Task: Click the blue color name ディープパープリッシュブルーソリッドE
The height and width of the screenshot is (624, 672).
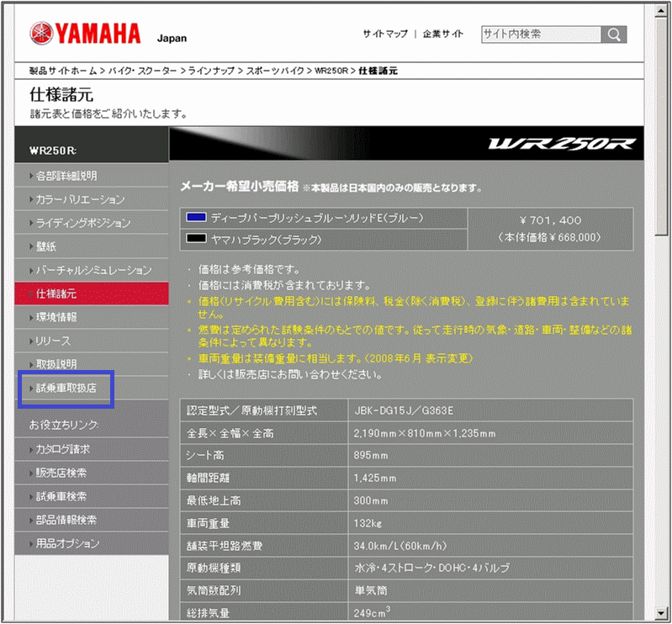Action: 317,218
